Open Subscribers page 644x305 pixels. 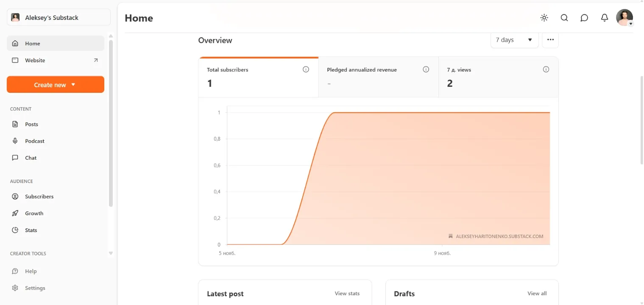click(x=56, y=197)
